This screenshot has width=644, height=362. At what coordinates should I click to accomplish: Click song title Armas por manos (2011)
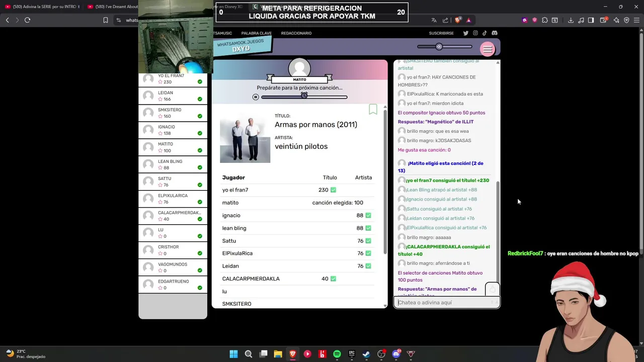point(316,125)
